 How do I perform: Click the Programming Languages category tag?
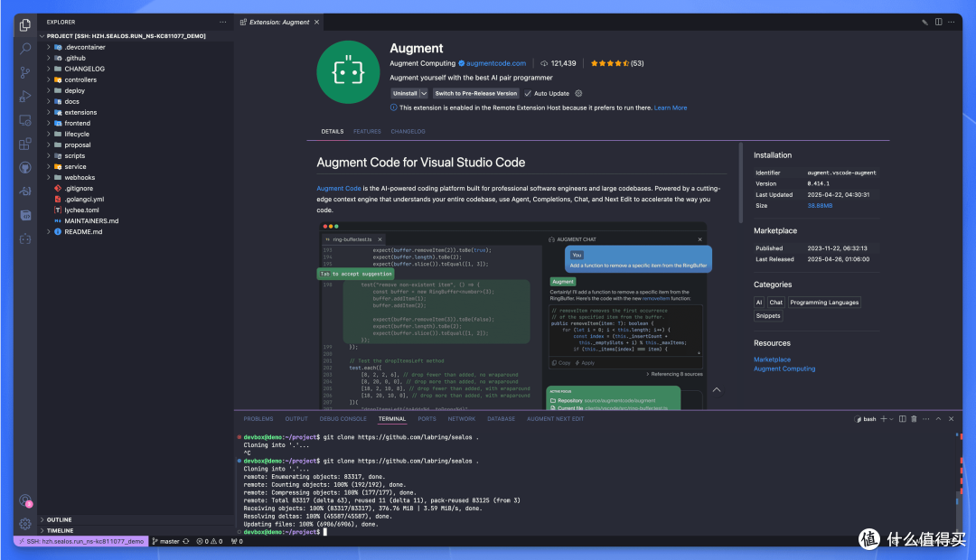824,303
